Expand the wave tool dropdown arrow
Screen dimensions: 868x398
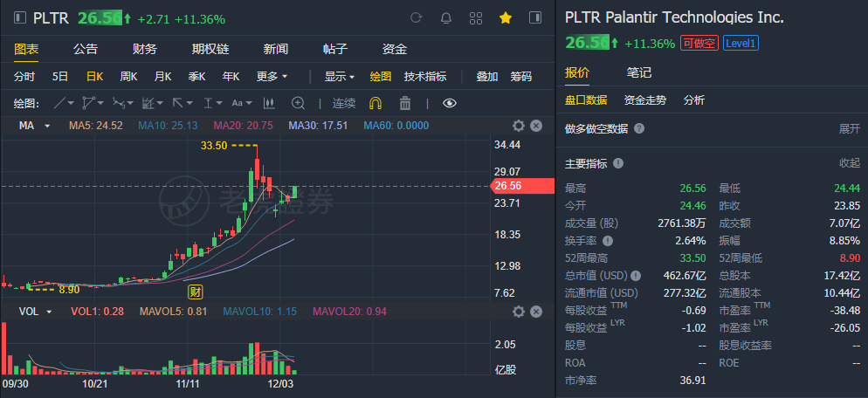(131, 103)
